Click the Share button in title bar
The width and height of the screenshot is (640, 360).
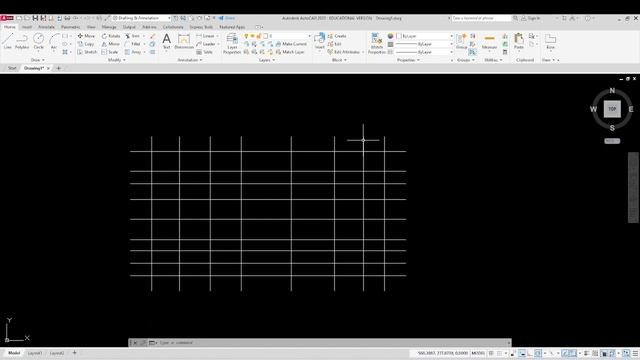click(x=227, y=18)
